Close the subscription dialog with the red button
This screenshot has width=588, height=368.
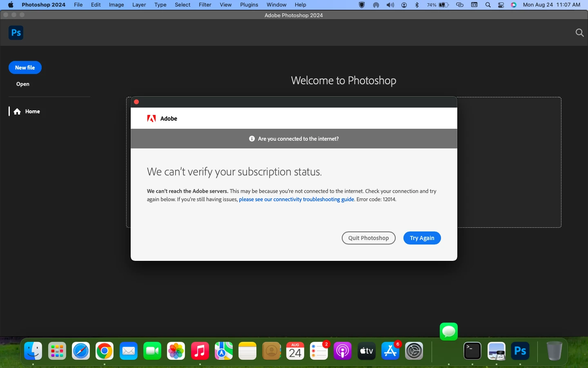pos(136,102)
